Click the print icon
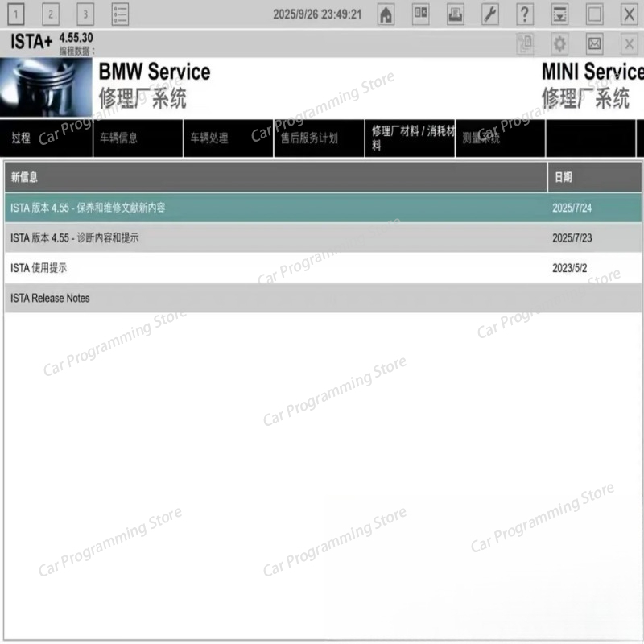The height and width of the screenshot is (644, 644). (456, 14)
